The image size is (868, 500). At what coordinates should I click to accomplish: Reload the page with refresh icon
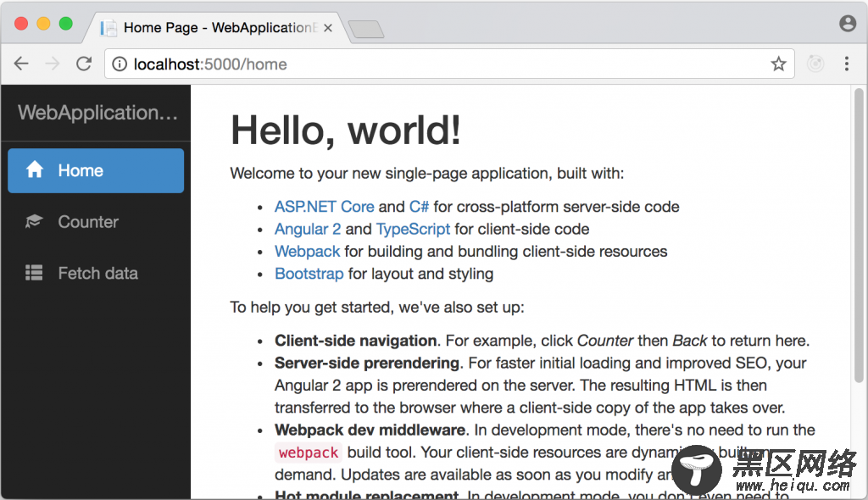pyautogui.click(x=84, y=64)
